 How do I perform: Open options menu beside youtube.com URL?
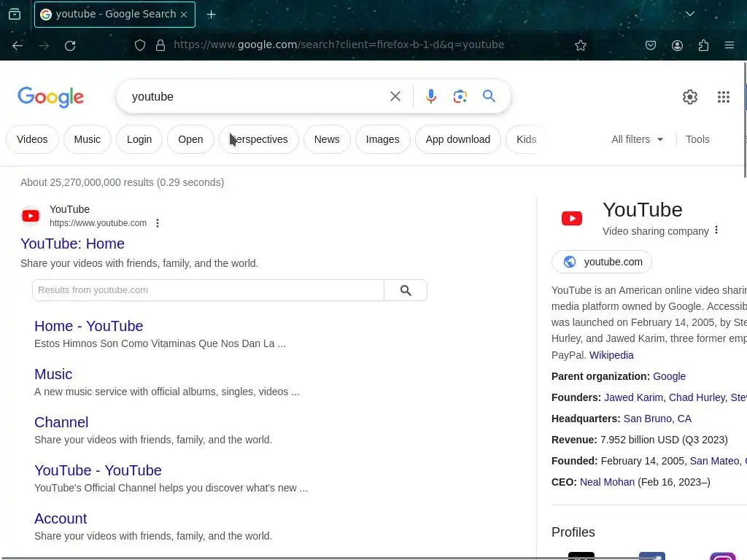[x=158, y=223]
